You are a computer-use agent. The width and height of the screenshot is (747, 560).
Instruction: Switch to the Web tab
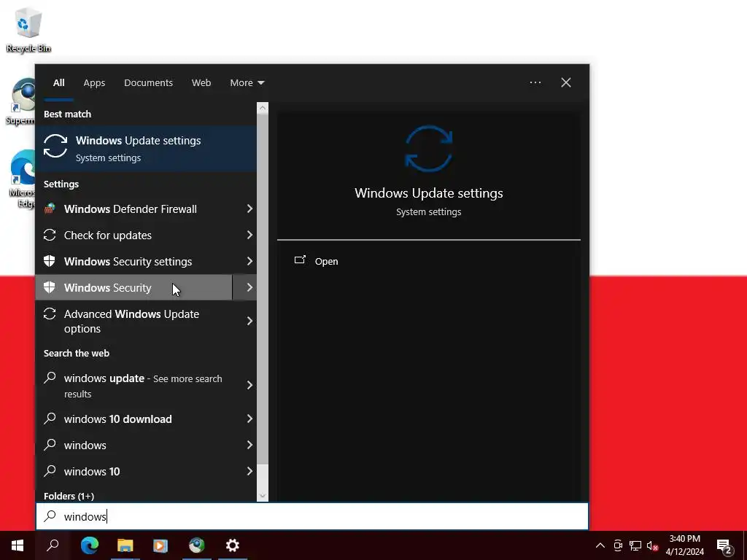click(x=201, y=83)
